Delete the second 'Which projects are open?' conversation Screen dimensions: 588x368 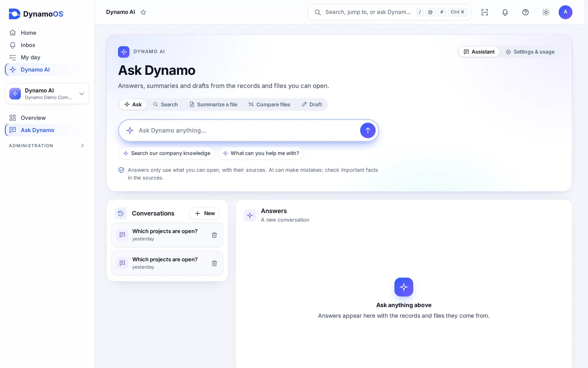click(214, 263)
